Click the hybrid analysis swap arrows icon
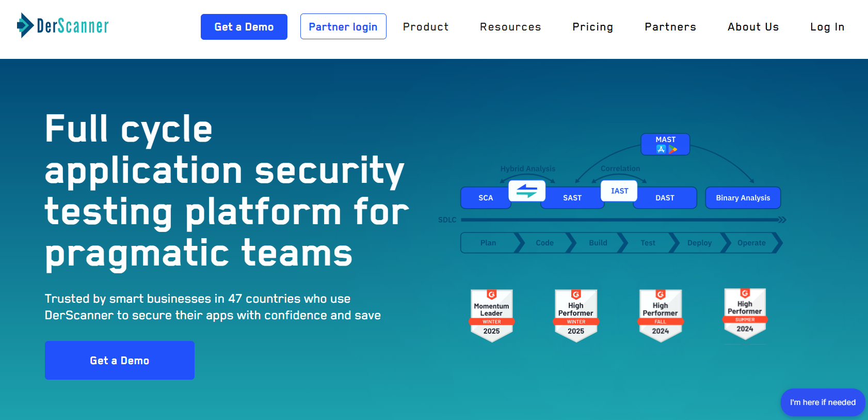 [x=526, y=191]
